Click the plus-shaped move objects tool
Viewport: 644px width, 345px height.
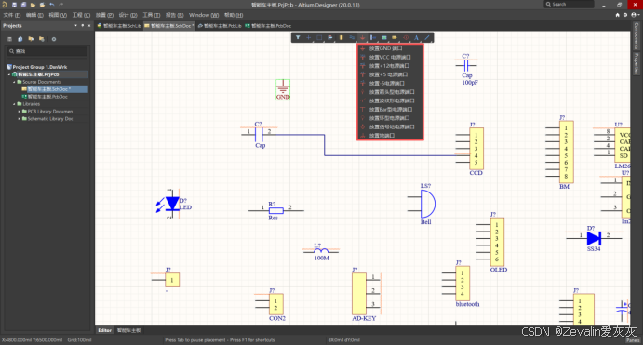click(308, 38)
